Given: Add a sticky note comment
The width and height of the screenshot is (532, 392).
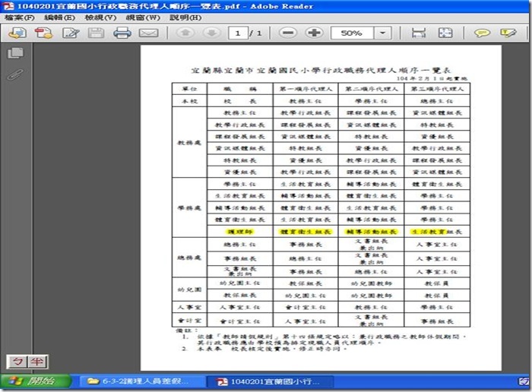Looking at the screenshot, I should click(481, 33).
